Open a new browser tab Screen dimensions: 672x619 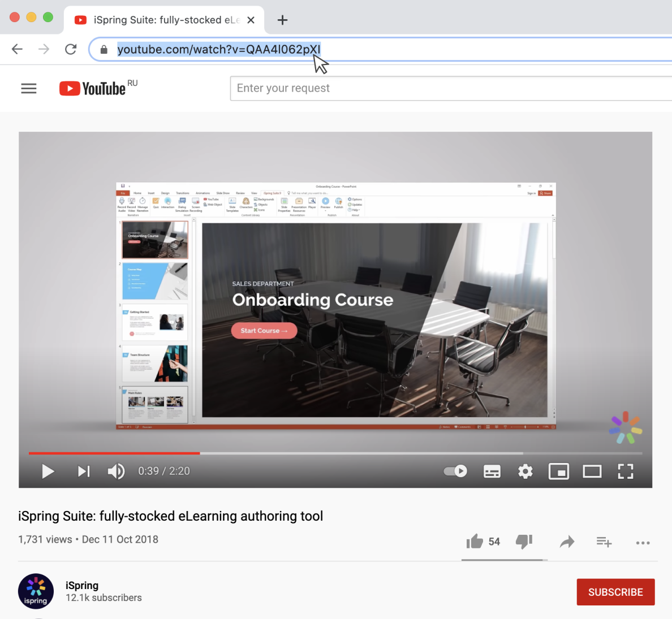282,19
